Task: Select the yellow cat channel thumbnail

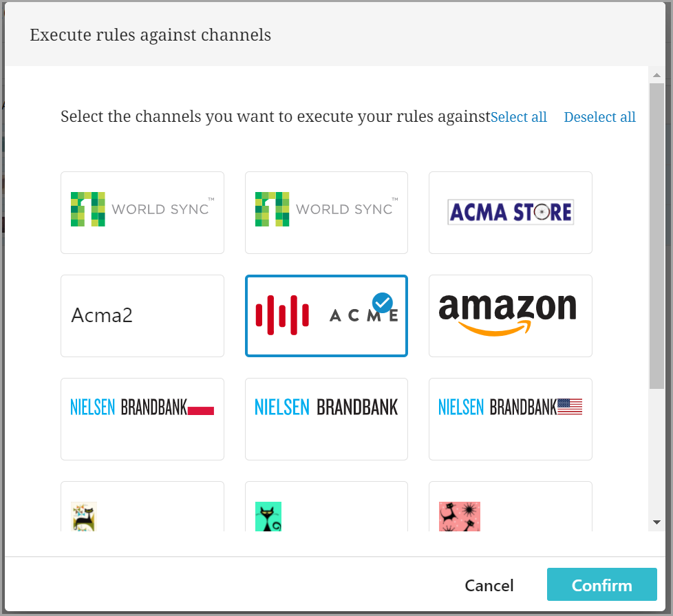Action: 84,516
